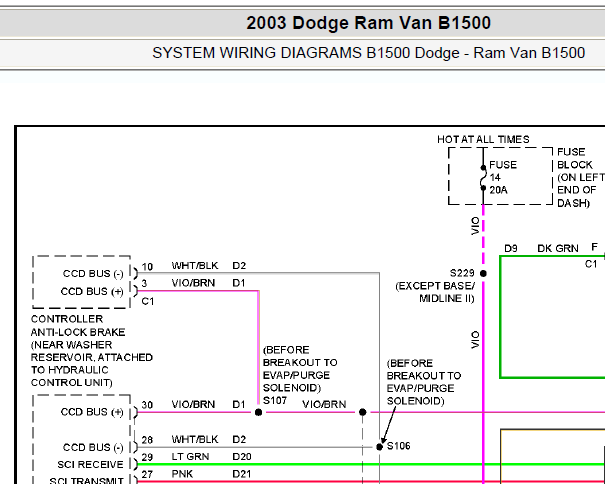605x484 pixels.
Task: Click the SCI RECEIVE pin 29 terminal
Action: pyautogui.click(x=135, y=464)
